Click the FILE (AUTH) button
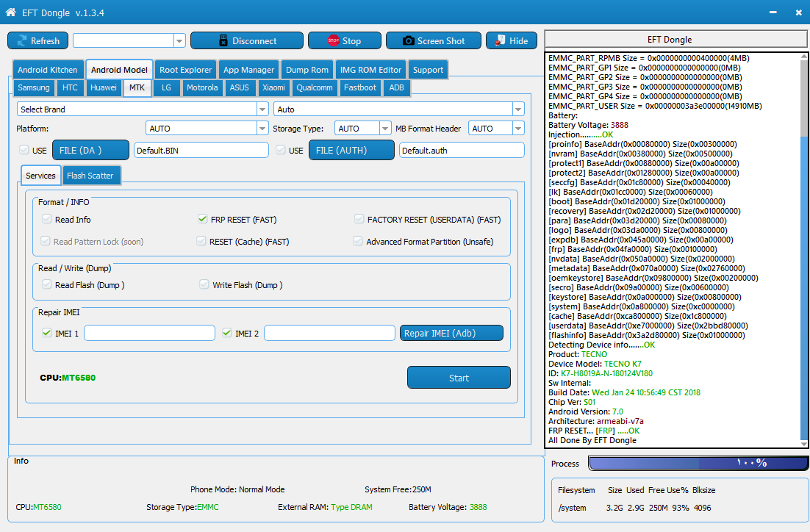Image resolution: width=810 pixels, height=532 pixels. click(352, 151)
